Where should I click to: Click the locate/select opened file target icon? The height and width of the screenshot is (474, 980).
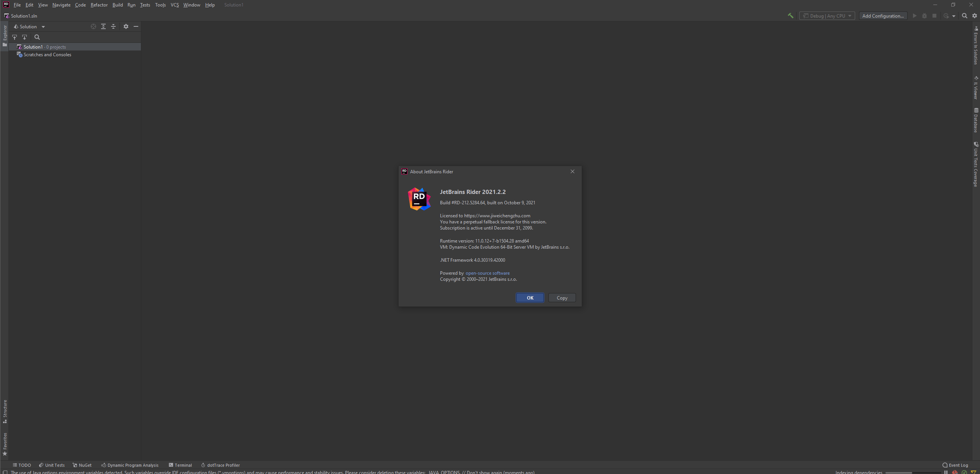[93, 26]
